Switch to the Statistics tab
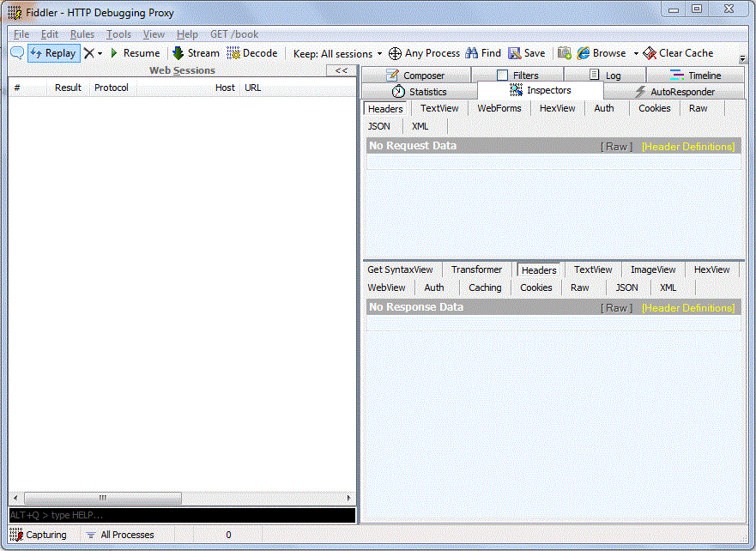756x551 pixels. pos(419,92)
